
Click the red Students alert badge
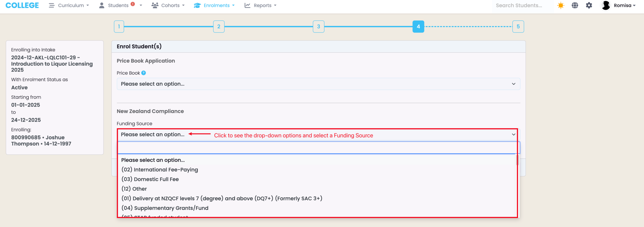[x=133, y=4]
